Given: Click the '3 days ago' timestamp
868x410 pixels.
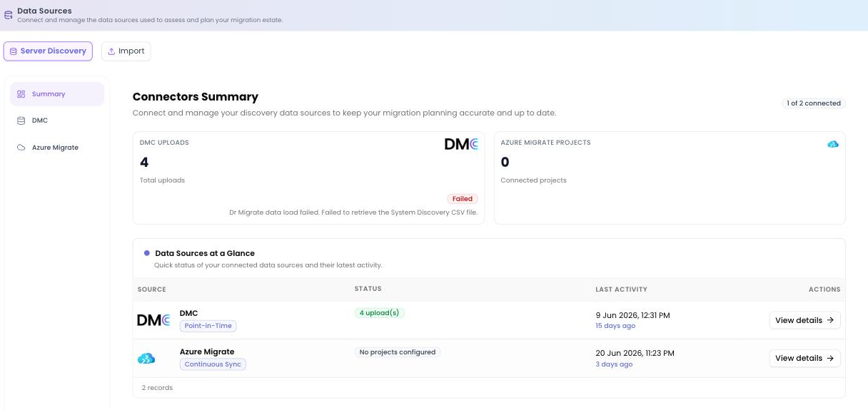Looking at the screenshot, I should [614, 364].
